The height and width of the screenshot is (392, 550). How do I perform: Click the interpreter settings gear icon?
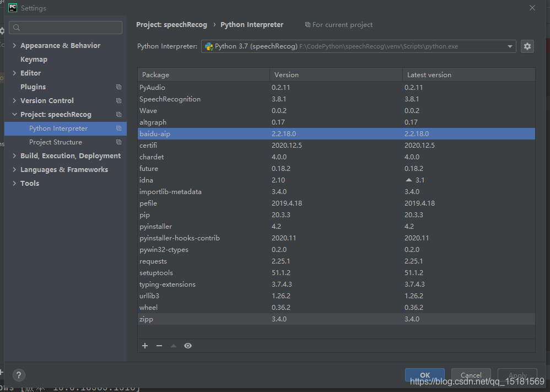527,46
